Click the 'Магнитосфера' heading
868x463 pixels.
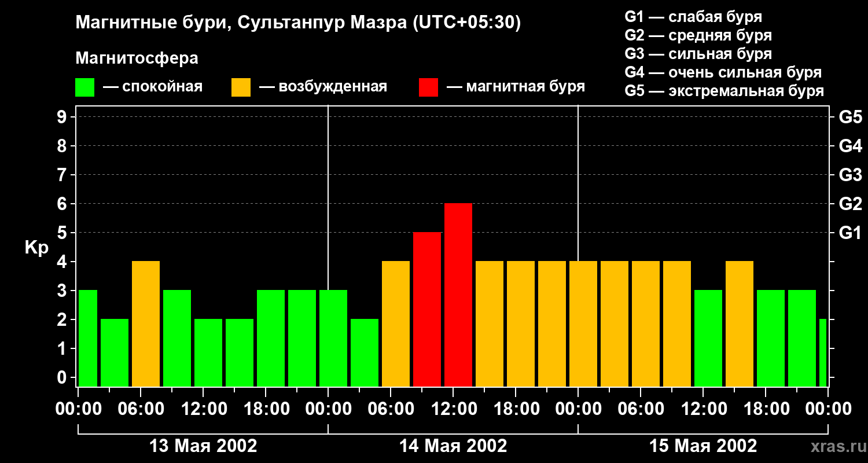click(137, 58)
